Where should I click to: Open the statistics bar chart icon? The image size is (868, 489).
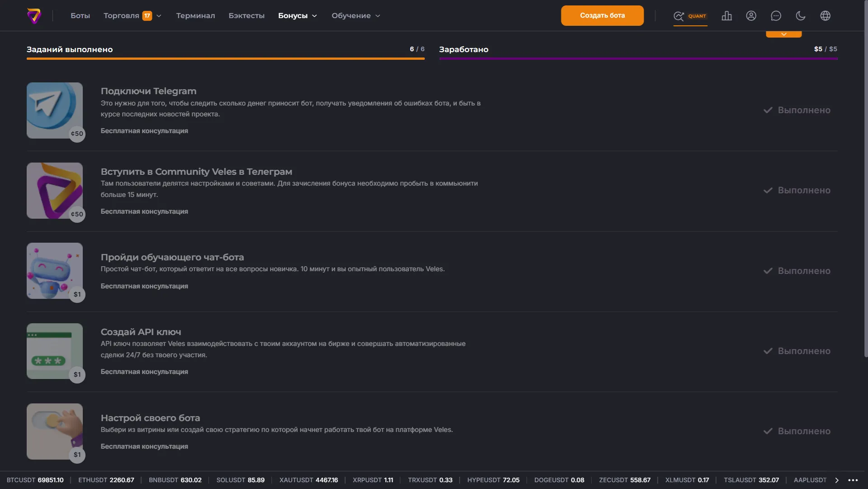(727, 16)
